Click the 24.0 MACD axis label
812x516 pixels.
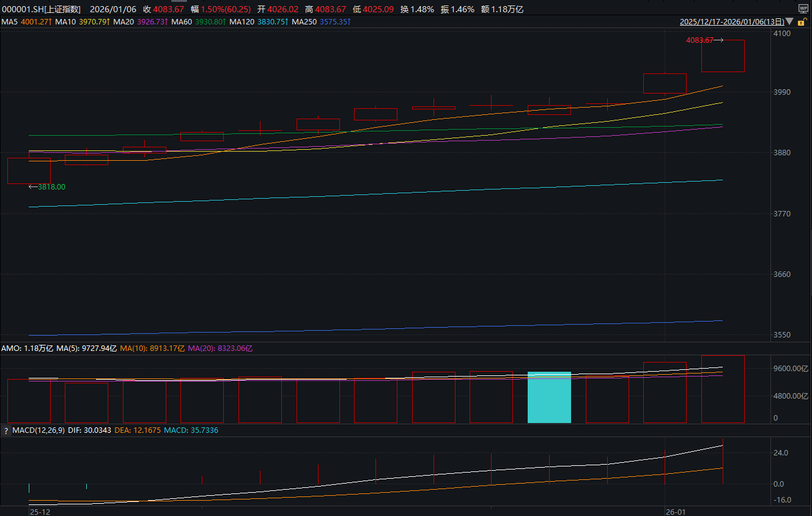[780, 453]
